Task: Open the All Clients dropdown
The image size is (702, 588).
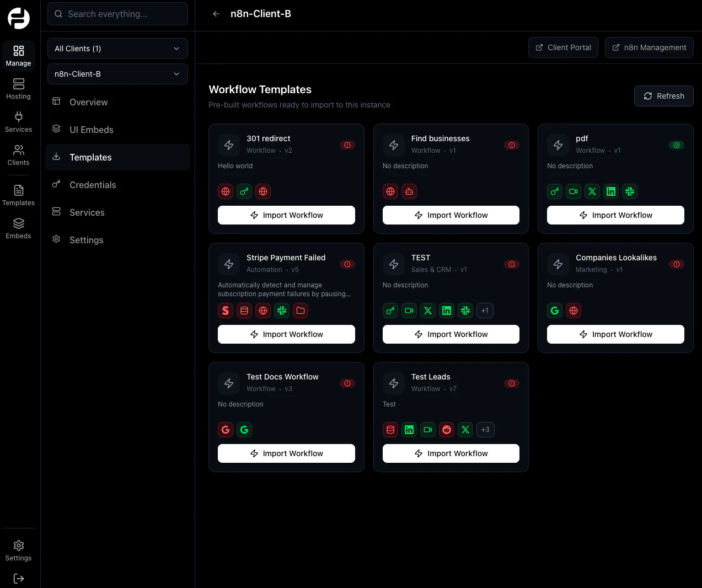Action: click(x=117, y=49)
